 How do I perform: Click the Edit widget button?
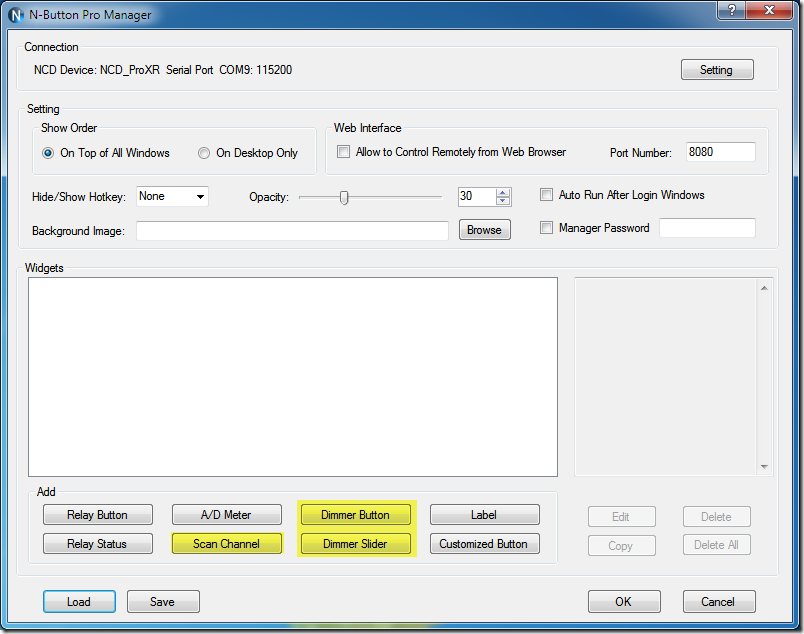coord(621,517)
